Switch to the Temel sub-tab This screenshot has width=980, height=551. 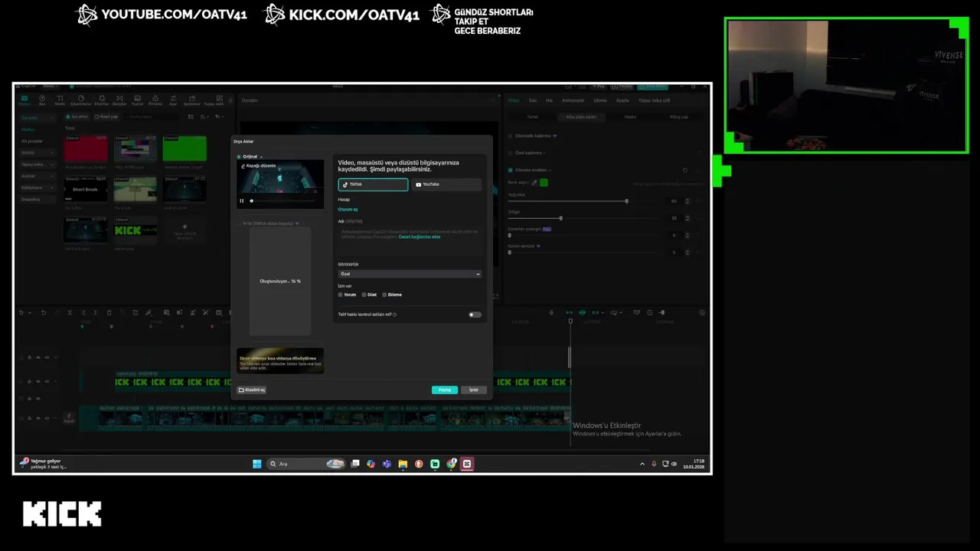[532, 117]
